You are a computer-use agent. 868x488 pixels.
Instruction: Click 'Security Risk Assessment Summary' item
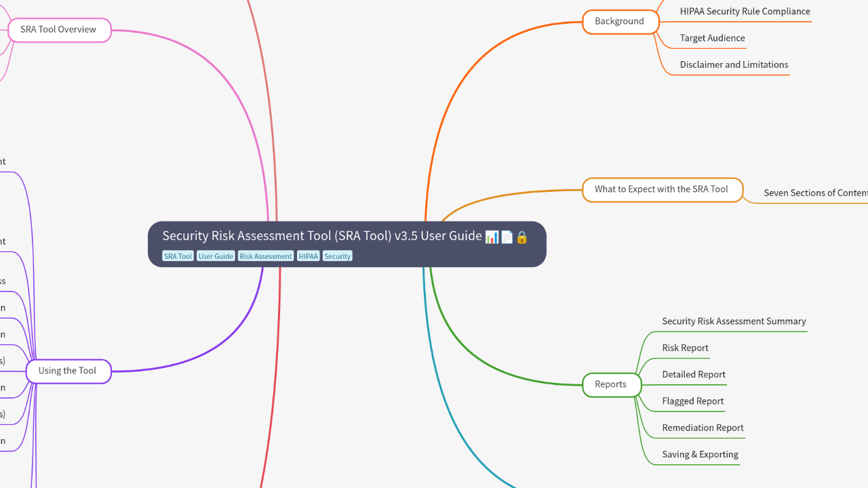click(x=734, y=321)
